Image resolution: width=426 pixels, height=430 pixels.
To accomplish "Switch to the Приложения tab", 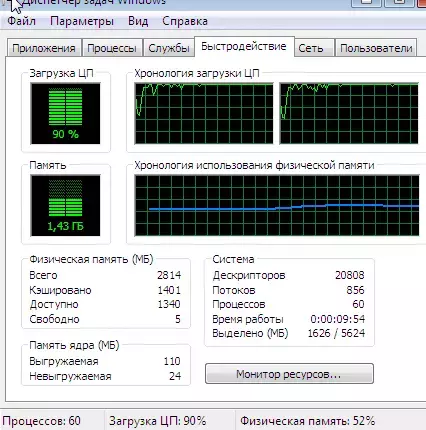I will [44, 48].
